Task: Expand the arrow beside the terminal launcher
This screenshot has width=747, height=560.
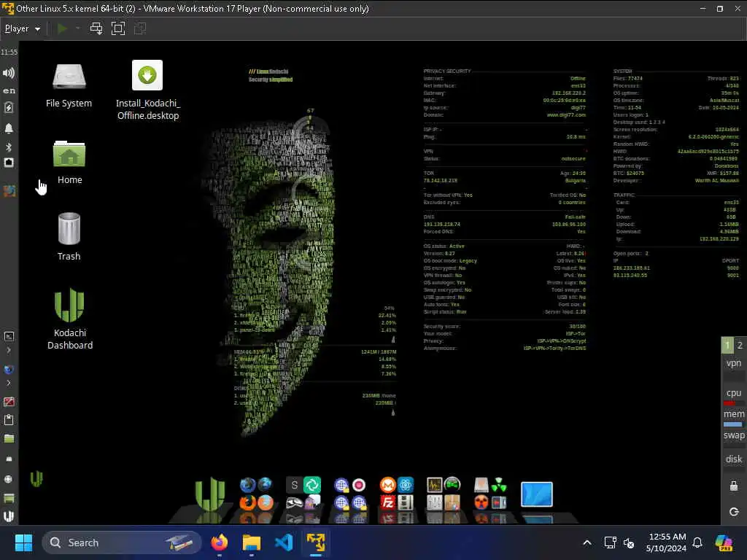Action: pos(9,350)
